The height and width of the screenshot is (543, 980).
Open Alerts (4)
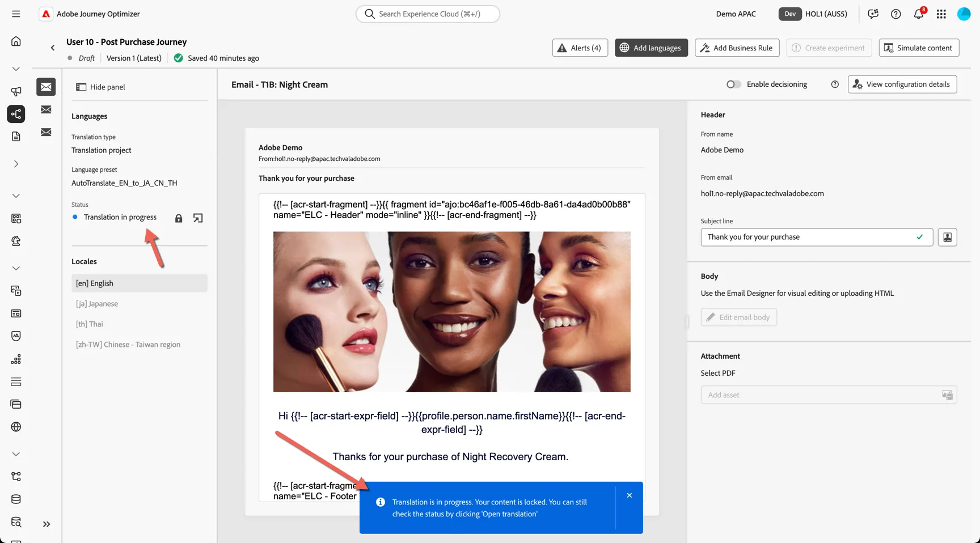[580, 48]
